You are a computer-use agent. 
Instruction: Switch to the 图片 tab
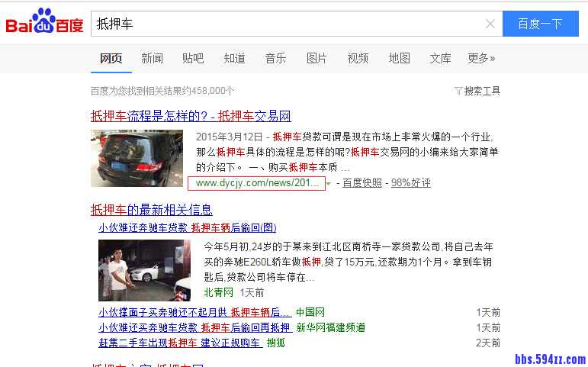tap(316, 58)
